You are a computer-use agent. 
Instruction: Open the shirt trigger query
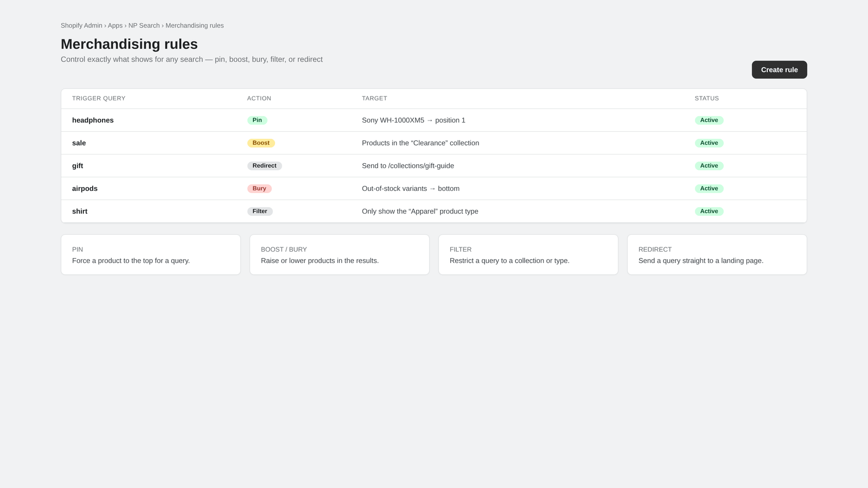tap(80, 211)
